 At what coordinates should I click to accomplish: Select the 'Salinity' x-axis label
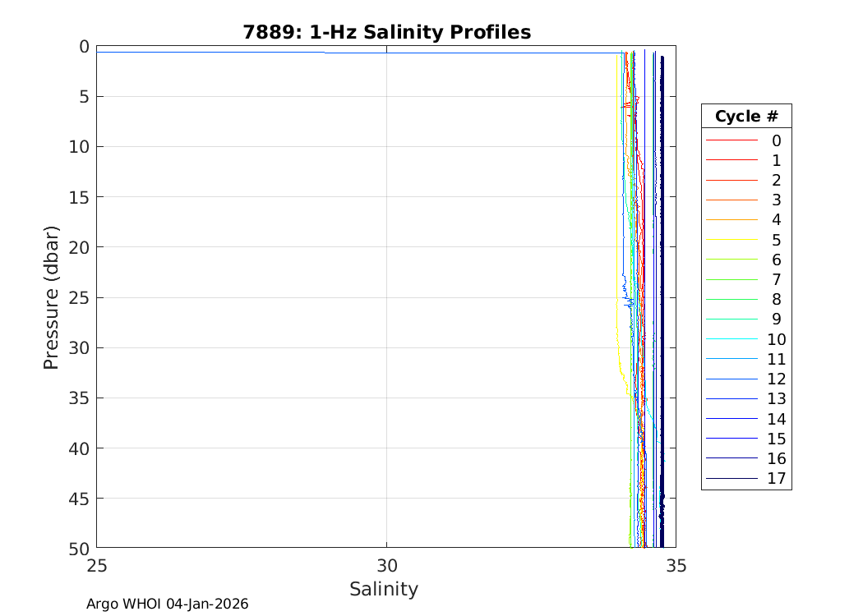pyautogui.click(x=384, y=589)
